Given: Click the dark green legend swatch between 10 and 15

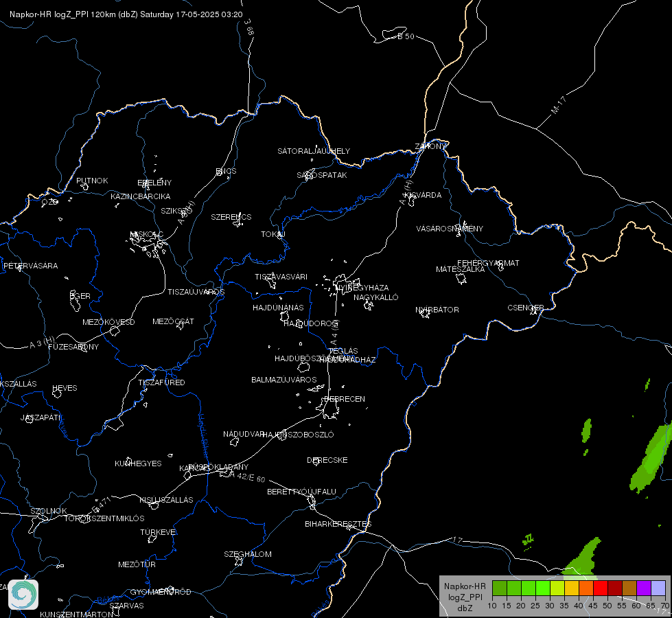Looking at the screenshot, I should pyautogui.click(x=499, y=588).
